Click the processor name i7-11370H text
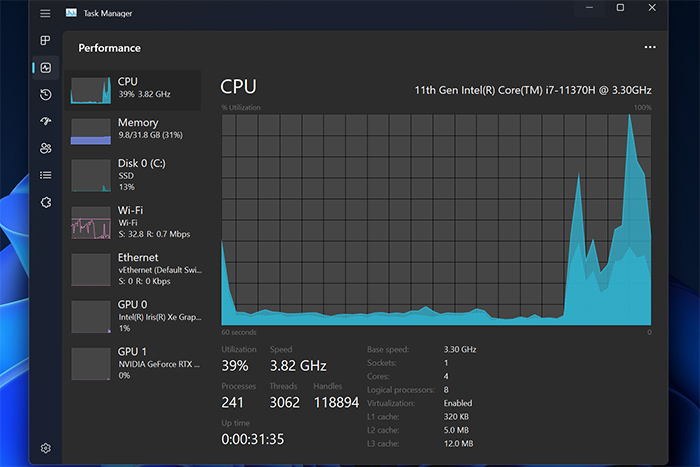Viewport: 700px width, 467px height. (x=533, y=90)
